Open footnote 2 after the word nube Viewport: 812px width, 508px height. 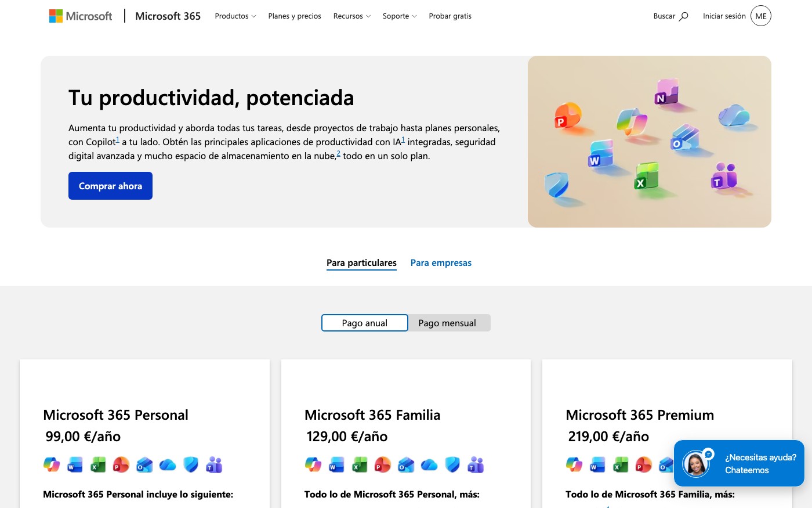tap(338, 153)
